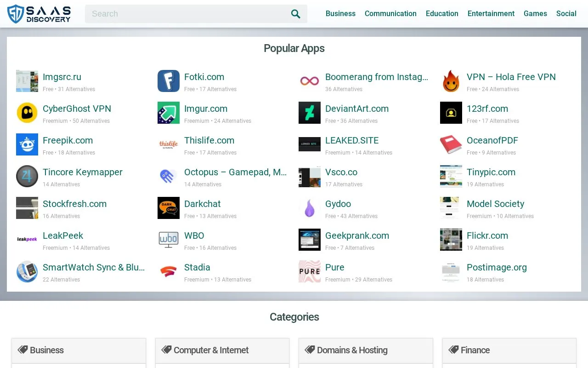Image resolution: width=588 pixels, height=368 pixels.
Task: Click the CyberGhost VPN ghost icon
Action: coord(27,113)
